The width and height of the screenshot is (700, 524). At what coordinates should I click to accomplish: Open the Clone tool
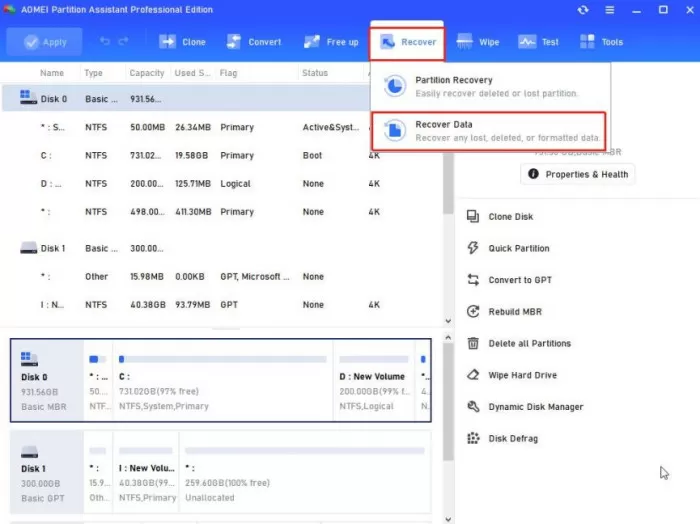183,42
